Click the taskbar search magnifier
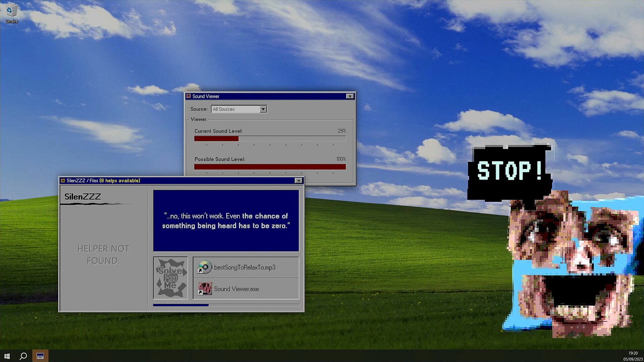 23,356
